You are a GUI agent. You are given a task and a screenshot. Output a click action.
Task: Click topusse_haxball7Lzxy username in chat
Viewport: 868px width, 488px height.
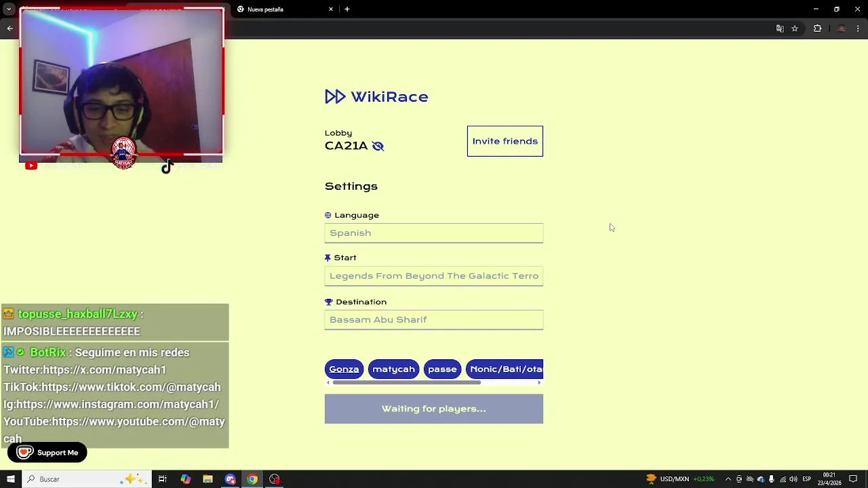coord(77,314)
